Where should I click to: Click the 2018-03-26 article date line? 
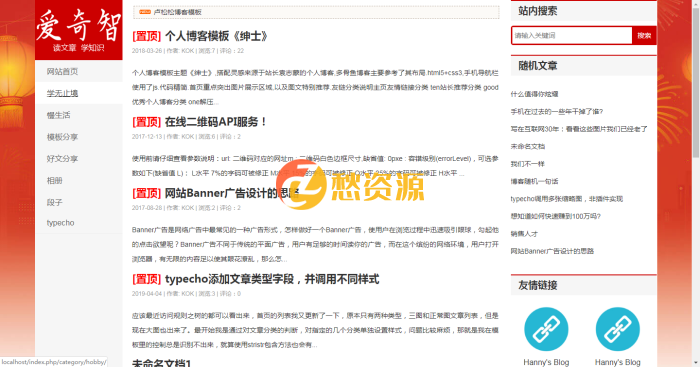(x=188, y=51)
